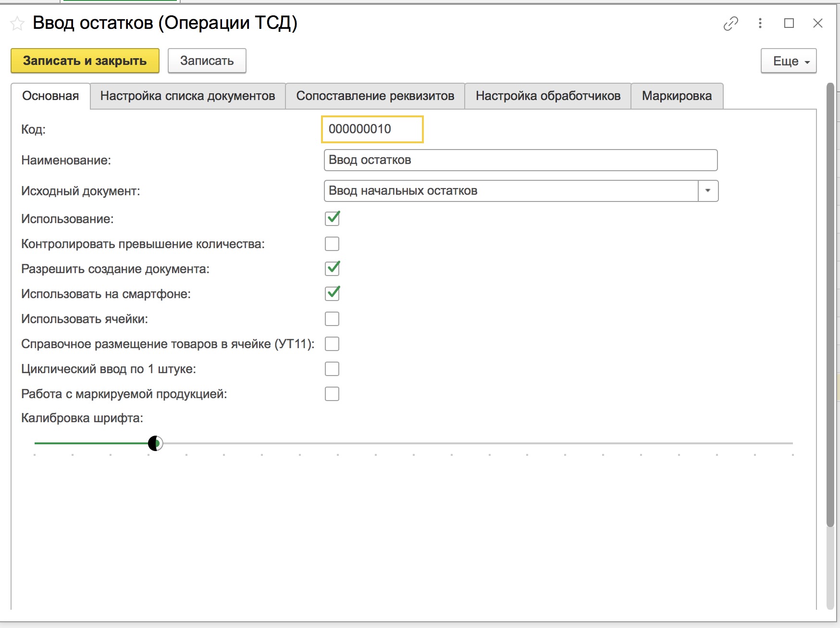Maximize the Ввод остатков window

(x=789, y=23)
